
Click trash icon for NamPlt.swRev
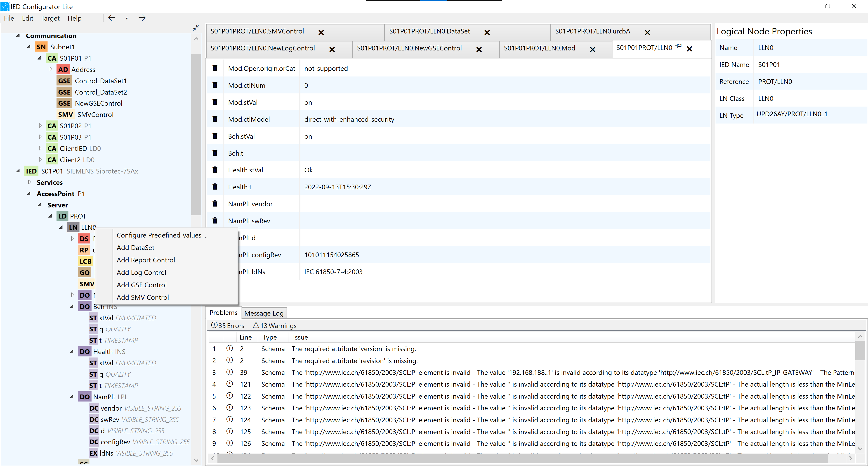pos(215,221)
